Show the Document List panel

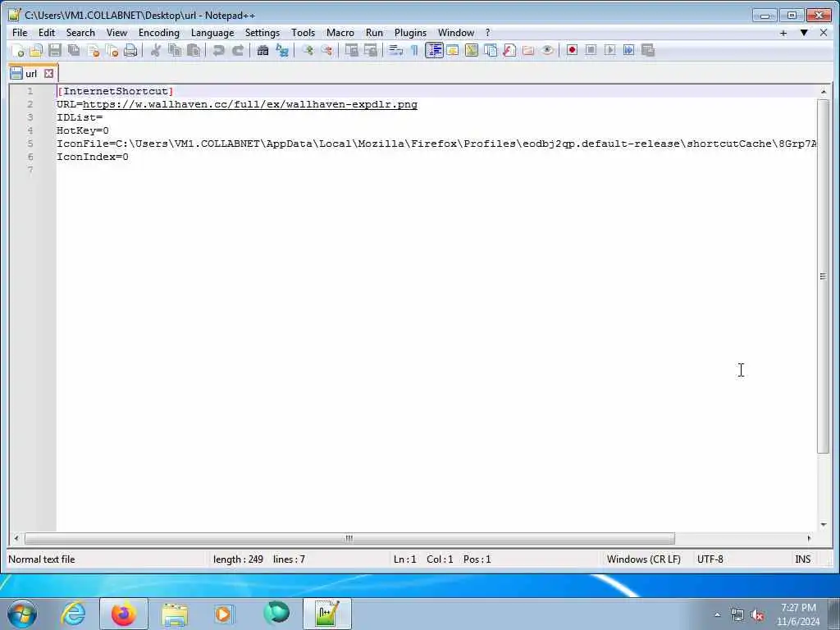[491, 50]
